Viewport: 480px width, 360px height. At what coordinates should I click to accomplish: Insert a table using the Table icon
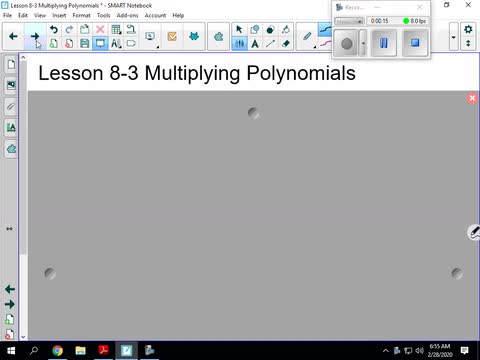pyautogui.click(x=116, y=29)
